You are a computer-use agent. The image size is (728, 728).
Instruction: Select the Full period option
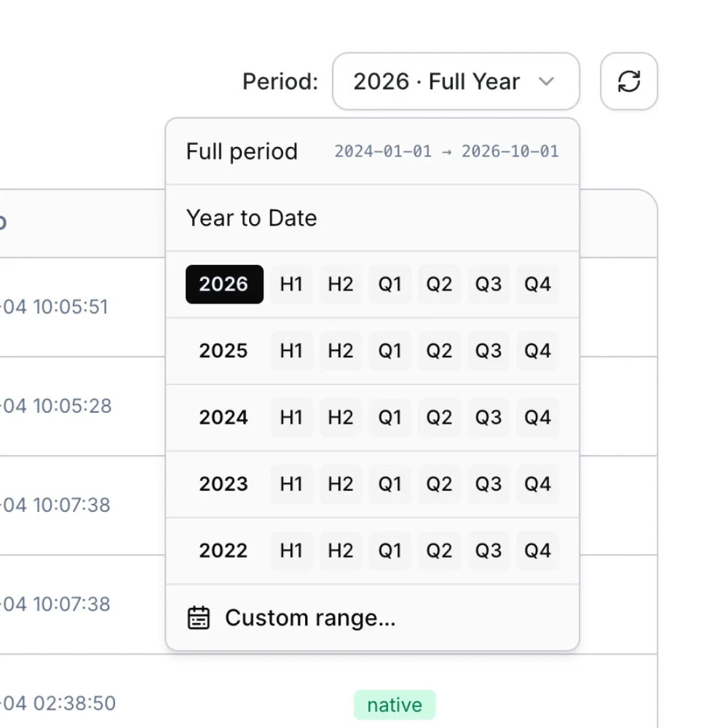(x=372, y=151)
